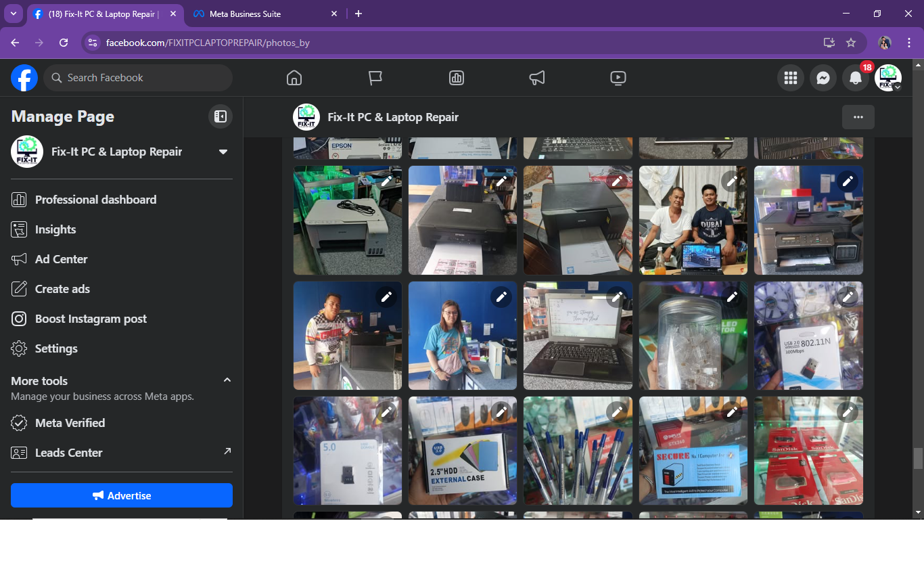Viewport: 924px width, 586px height.
Task: Click the page vertical scrollbar thumb
Action: 918,458
